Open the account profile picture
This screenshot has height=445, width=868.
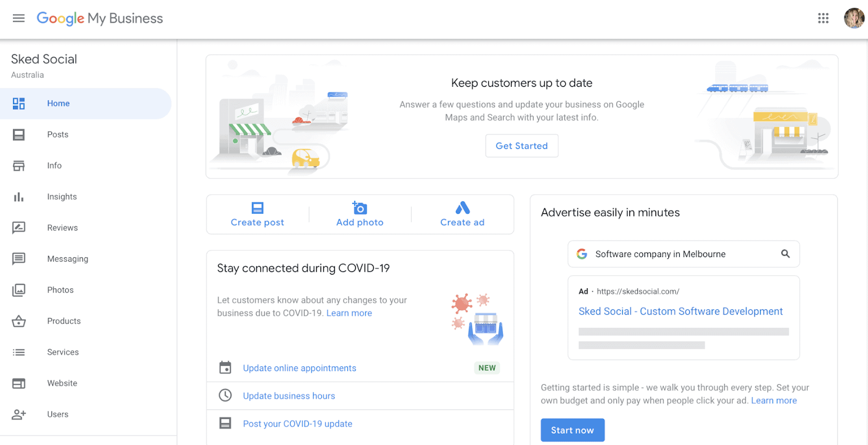point(854,18)
